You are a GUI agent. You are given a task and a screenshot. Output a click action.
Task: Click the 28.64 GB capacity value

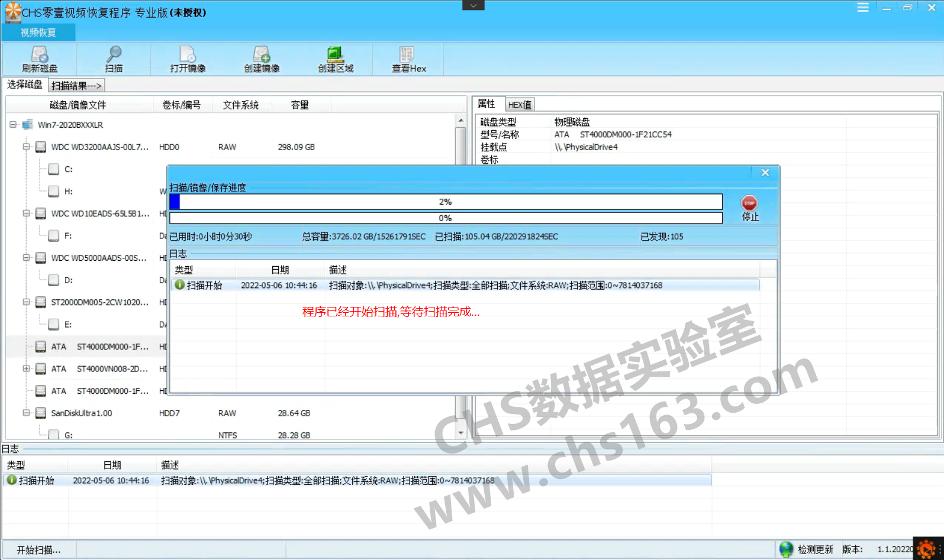point(294,413)
